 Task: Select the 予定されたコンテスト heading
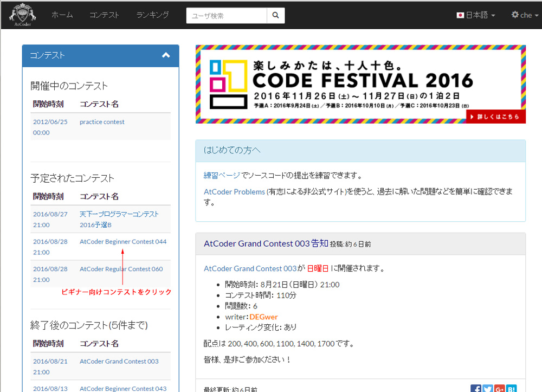coord(72,178)
